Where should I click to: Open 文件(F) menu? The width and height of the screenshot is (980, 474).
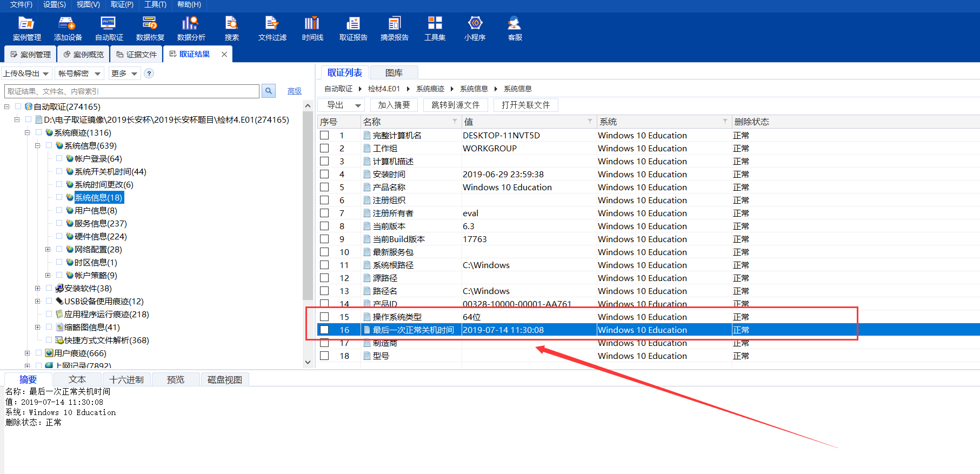[x=21, y=4]
